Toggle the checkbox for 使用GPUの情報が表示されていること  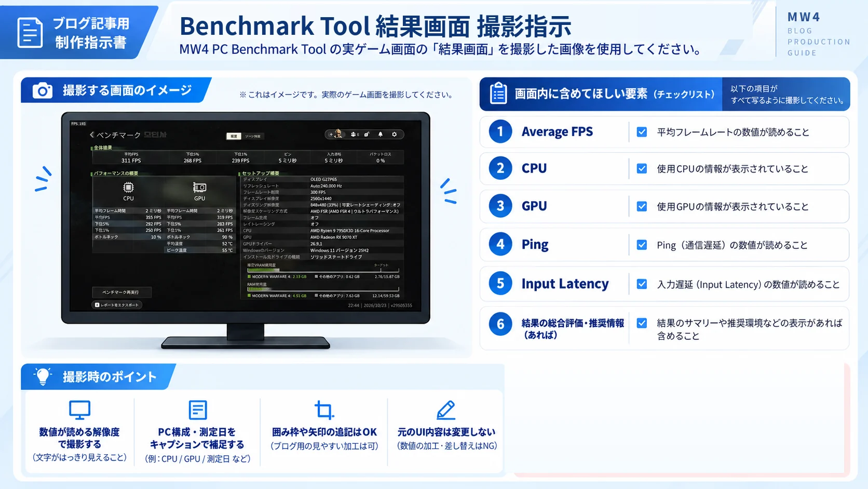[642, 206]
